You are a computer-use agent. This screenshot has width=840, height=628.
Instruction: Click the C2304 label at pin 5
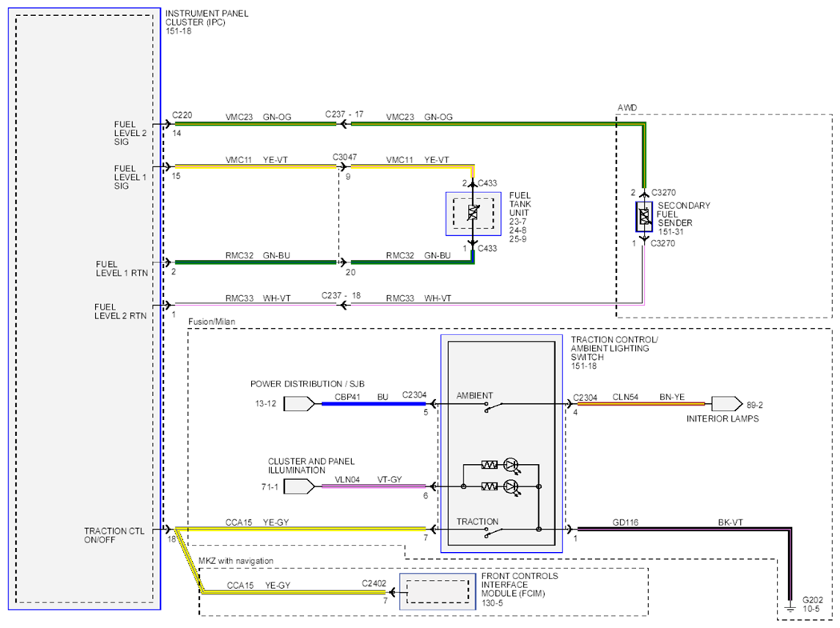[x=414, y=395]
